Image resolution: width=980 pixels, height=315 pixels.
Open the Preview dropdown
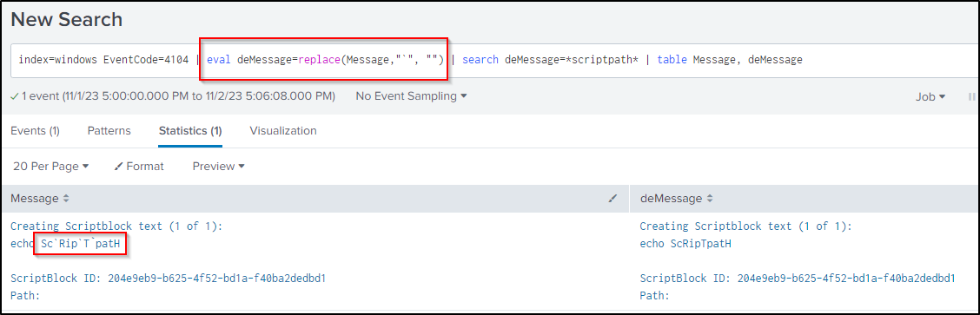pos(218,167)
